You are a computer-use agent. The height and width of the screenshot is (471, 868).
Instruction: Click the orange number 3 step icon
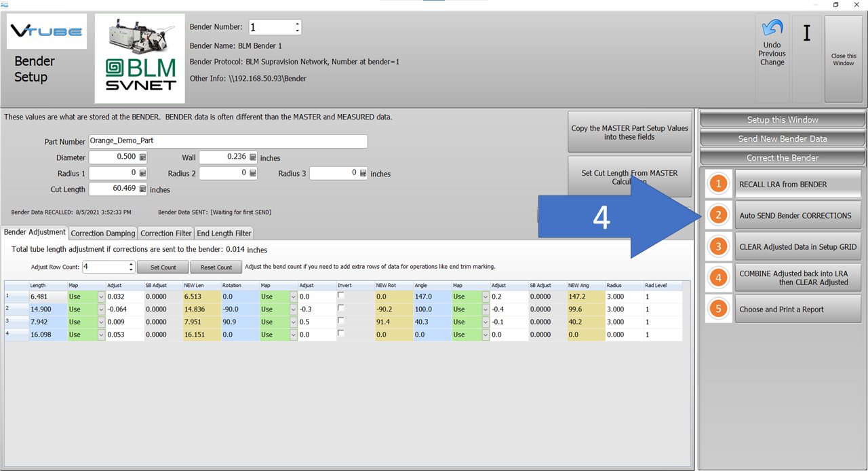[x=718, y=246]
